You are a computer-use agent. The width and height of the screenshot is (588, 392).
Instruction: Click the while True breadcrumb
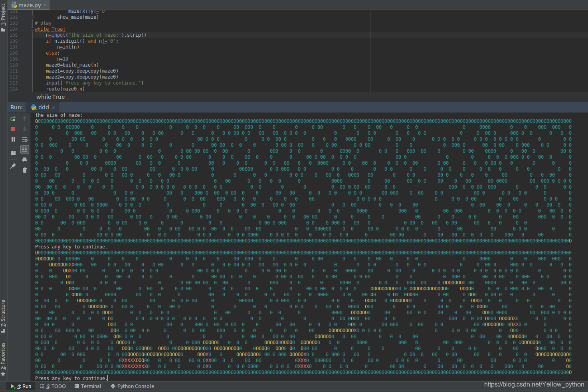pyautogui.click(x=50, y=97)
